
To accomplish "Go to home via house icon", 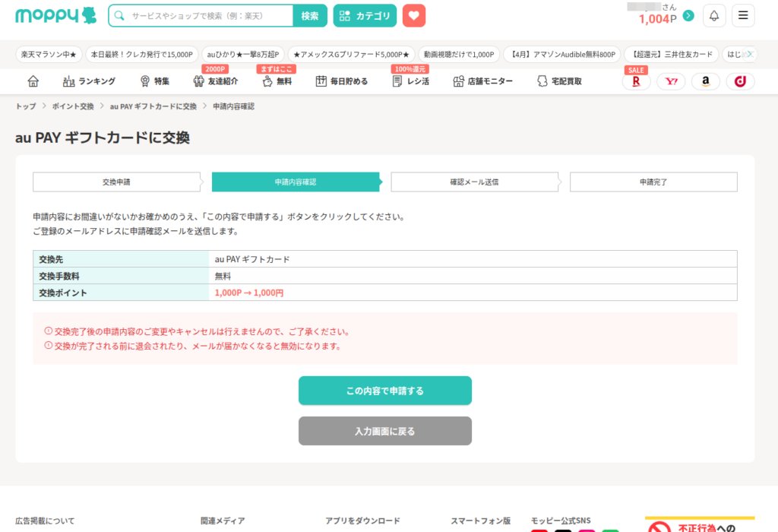I will (33, 81).
